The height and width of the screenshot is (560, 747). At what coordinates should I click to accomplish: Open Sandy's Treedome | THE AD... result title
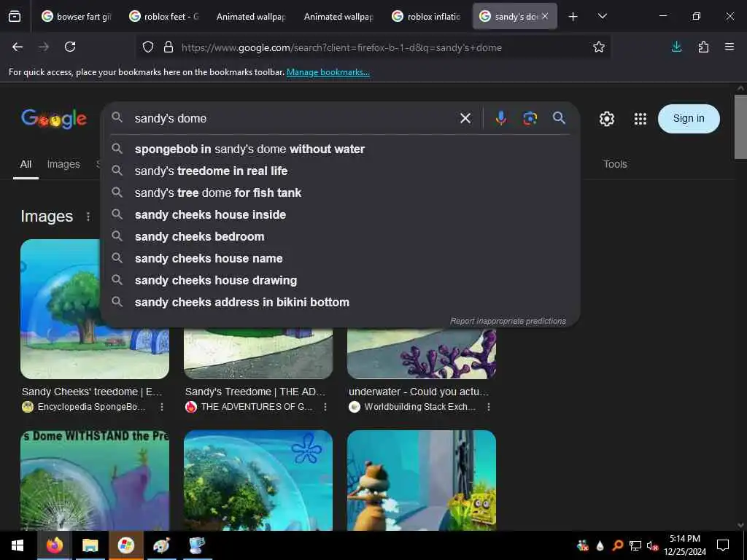[x=255, y=392]
